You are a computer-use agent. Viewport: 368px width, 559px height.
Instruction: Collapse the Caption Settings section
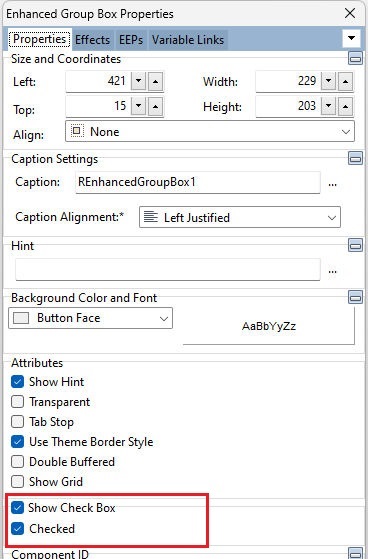tap(355, 158)
